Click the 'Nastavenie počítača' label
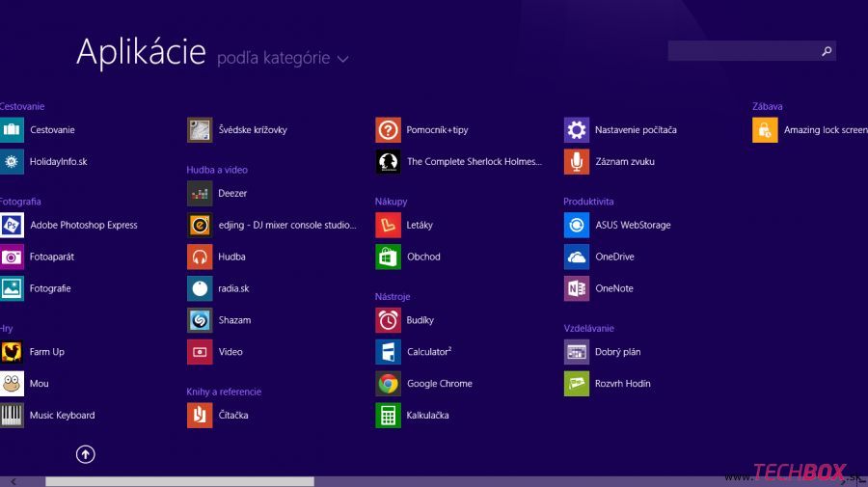 coord(636,130)
